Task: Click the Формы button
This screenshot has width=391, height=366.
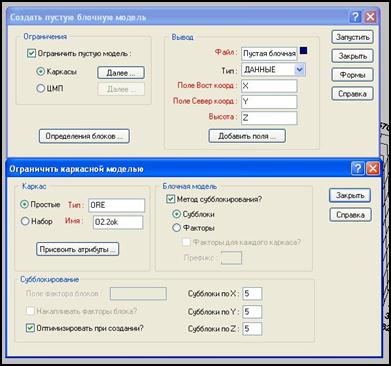Action: tap(352, 75)
